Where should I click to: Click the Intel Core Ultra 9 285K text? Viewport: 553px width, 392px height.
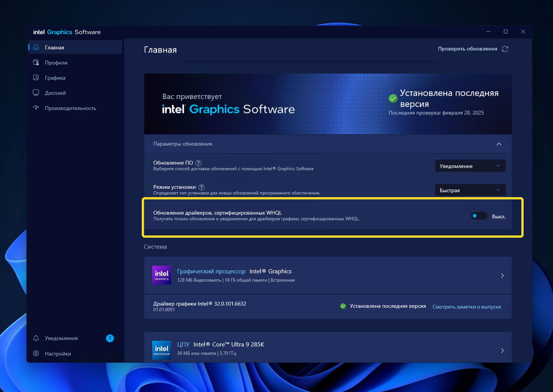pyautogui.click(x=229, y=344)
